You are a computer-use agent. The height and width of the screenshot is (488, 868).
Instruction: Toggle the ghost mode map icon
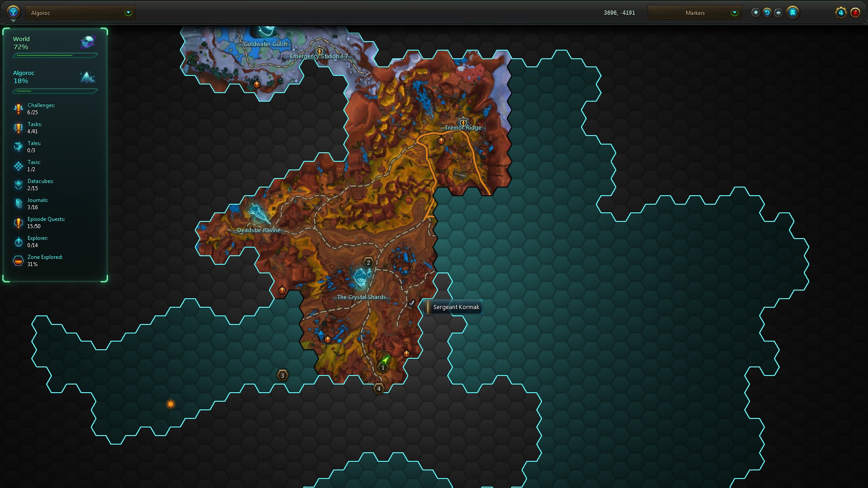tap(793, 13)
